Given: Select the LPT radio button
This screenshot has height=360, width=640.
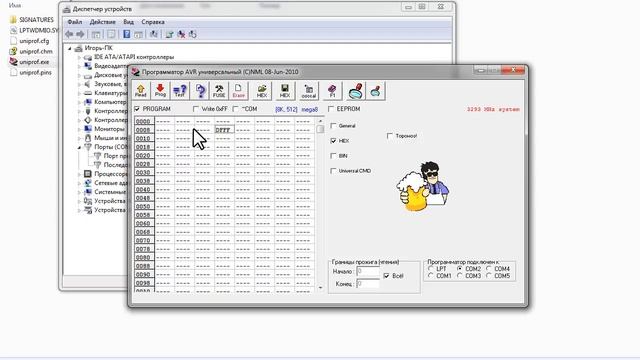Looking at the screenshot, I should (431, 269).
